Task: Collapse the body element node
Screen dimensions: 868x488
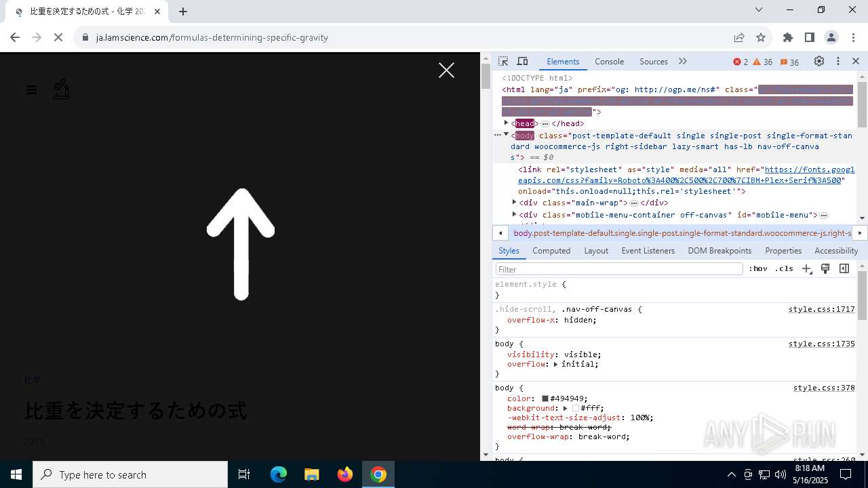Action: 506,135
